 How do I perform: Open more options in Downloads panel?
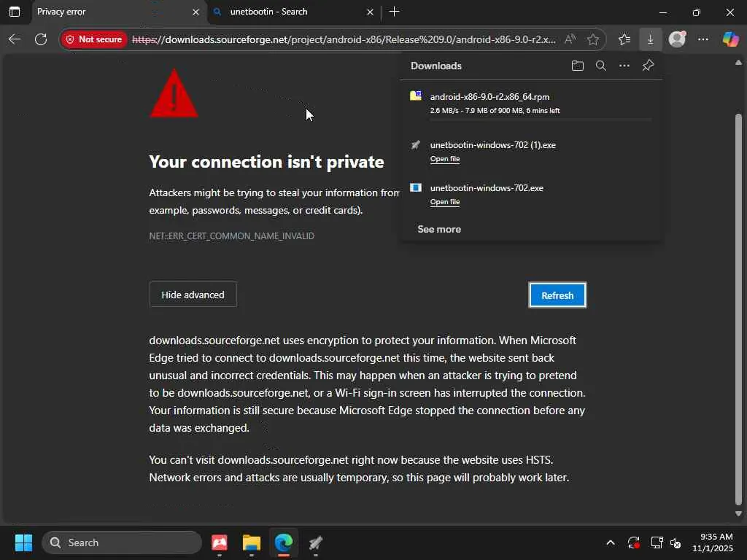(624, 66)
